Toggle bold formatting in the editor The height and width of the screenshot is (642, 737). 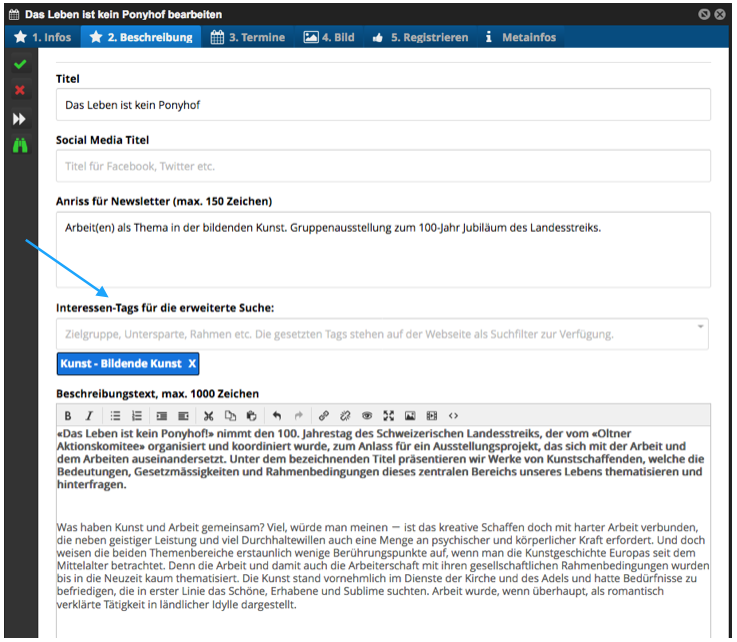coord(68,415)
